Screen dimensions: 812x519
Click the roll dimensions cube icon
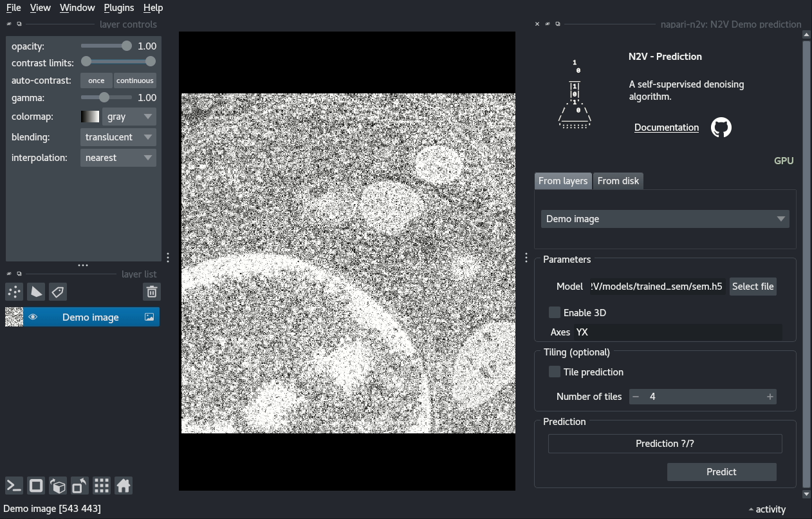pyautogui.click(x=58, y=486)
